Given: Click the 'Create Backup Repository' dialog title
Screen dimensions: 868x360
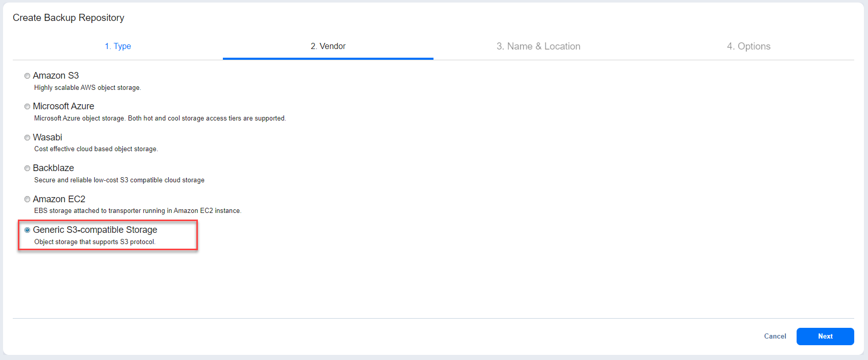Looking at the screenshot, I should tap(68, 18).
